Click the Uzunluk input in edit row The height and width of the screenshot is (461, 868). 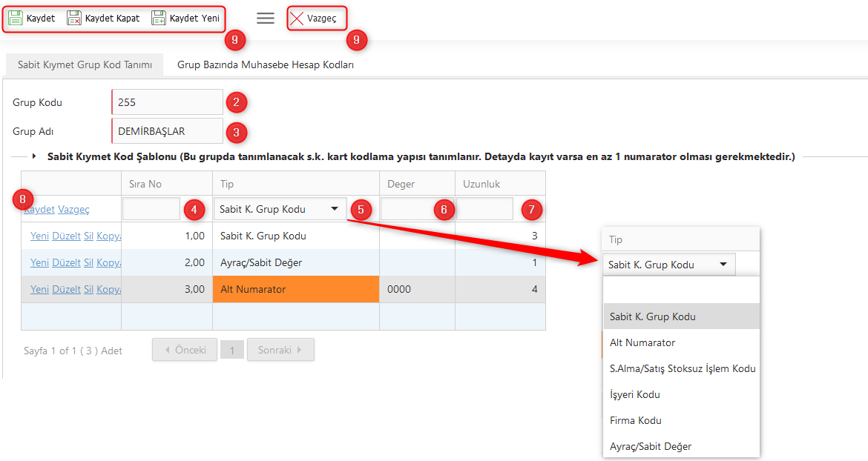[x=484, y=209]
